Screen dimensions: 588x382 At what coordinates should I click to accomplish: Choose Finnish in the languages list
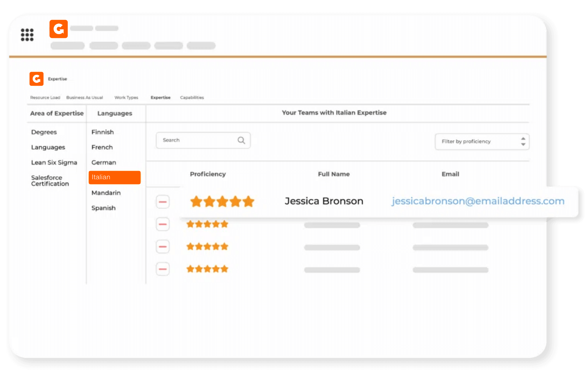(103, 132)
